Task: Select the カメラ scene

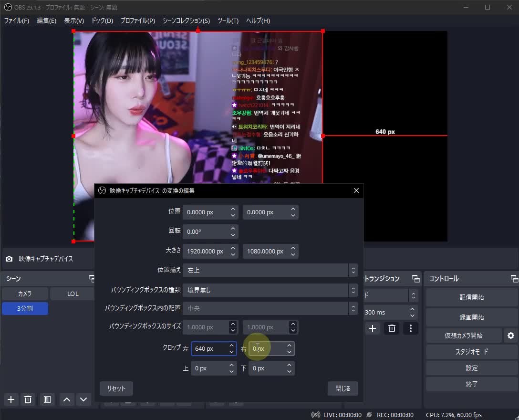Action: point(25,294)
